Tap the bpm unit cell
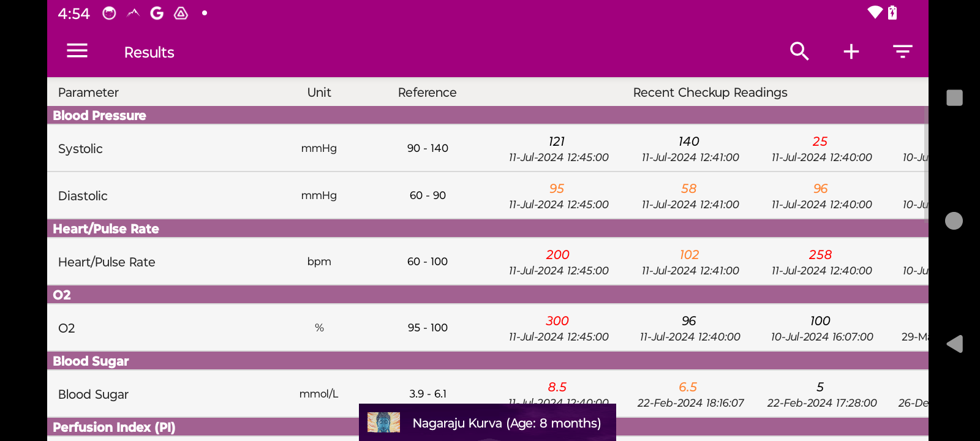 (319, 262)
